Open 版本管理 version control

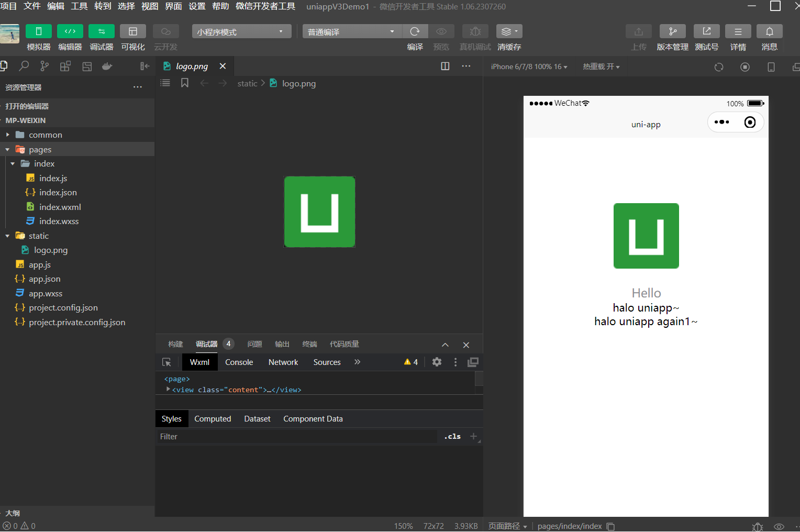click(673, 31)
